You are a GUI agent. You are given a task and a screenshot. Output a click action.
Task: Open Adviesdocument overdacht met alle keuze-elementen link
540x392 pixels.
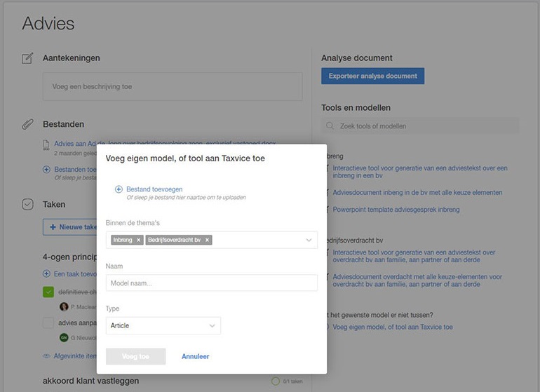pos(417,281)
